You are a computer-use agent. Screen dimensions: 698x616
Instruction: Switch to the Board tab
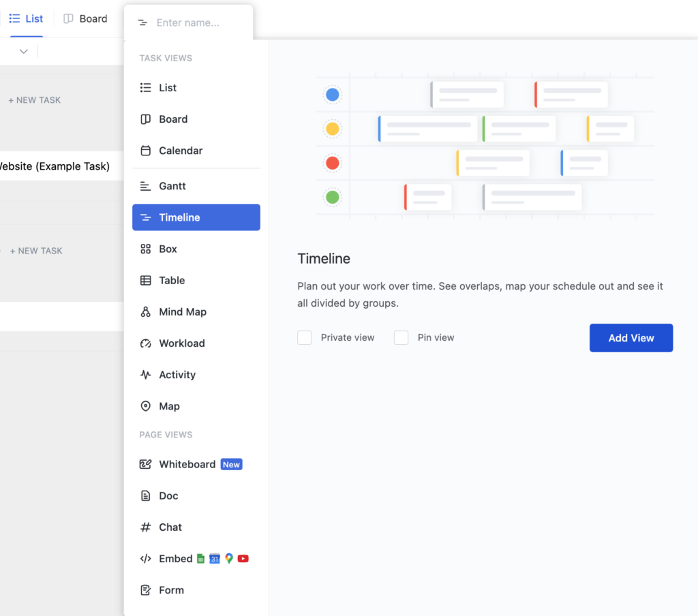86,18
